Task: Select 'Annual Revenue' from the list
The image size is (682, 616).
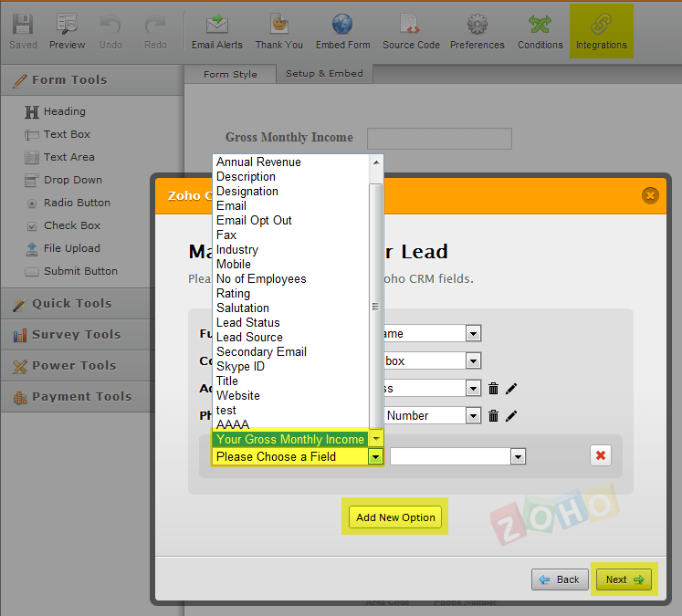Action: pos(290,162)
